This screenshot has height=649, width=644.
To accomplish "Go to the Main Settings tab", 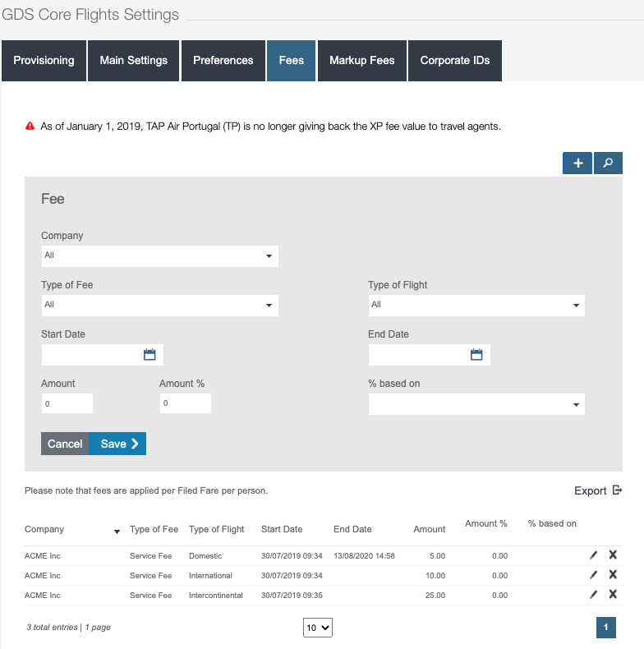I will tap(133, 61).
